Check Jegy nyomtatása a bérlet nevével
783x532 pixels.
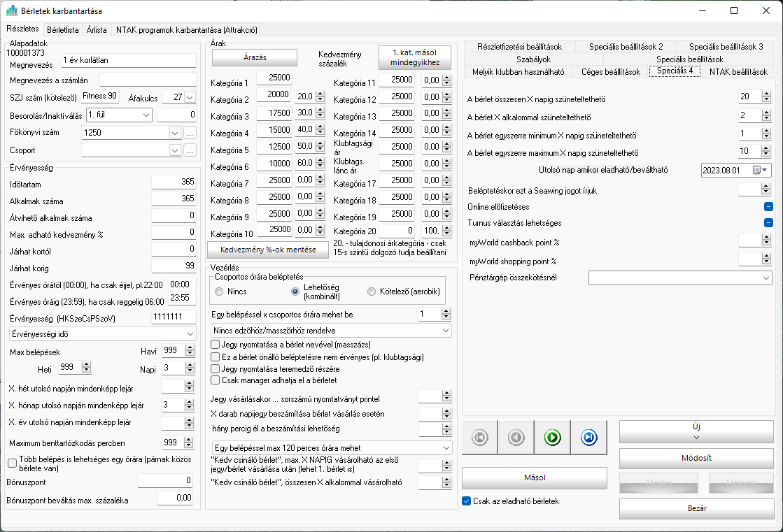[x=216, y=345]
